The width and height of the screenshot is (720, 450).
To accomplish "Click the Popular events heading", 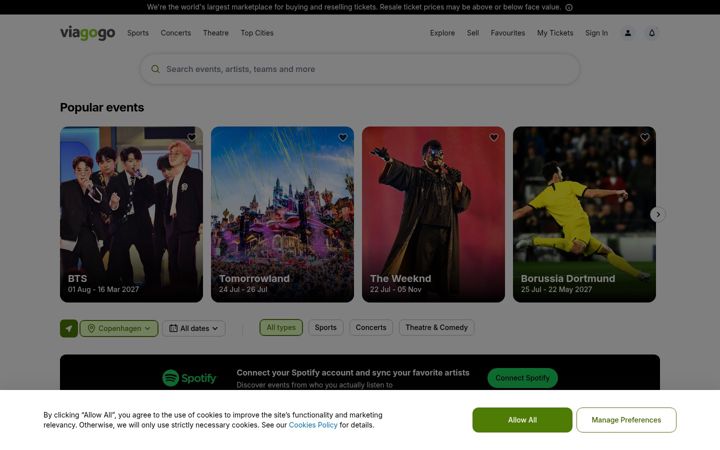I will click(102, 107).
